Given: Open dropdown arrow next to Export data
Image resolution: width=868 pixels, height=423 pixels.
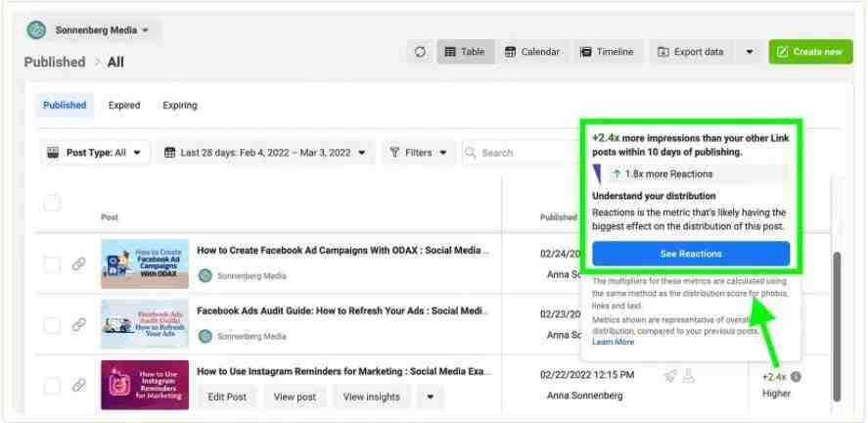Looking at the screenshot, I should point(749,52).
